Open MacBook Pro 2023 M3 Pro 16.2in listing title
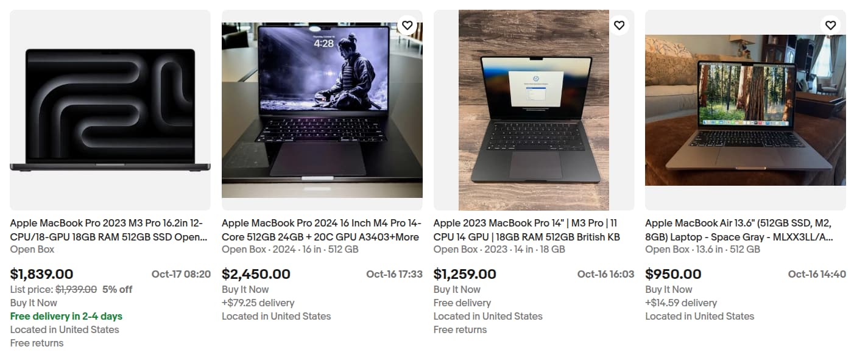The image size is (868, 355). (x=108, y=230)
